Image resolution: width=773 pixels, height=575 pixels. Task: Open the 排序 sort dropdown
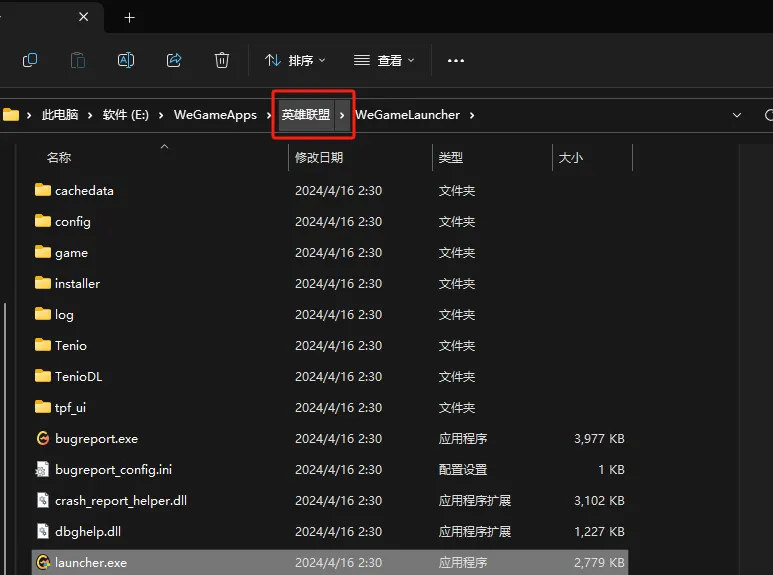coord(295,60)
